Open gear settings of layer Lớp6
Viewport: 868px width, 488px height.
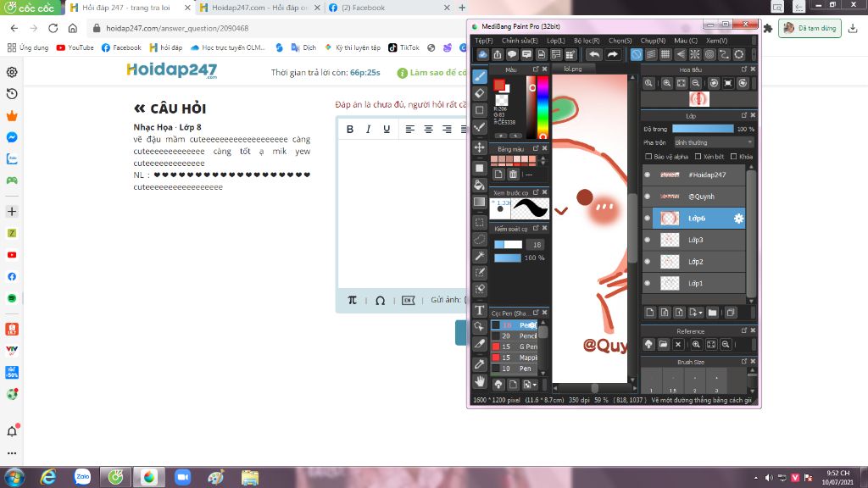pyautogui.click(x=738, y=219)
